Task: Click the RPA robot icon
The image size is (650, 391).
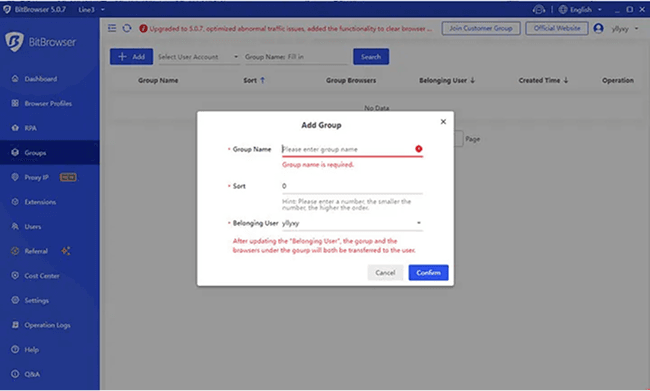Action: tap(15, 128)
